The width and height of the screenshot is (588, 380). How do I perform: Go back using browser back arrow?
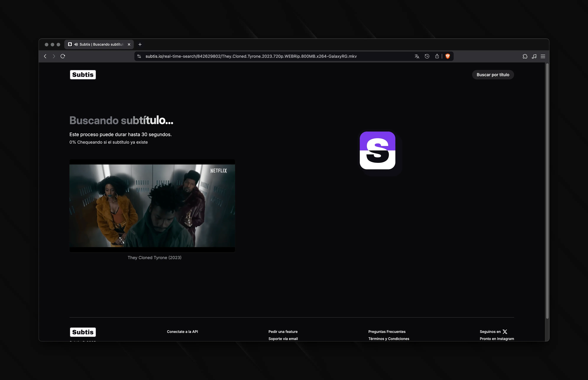click(45, 56)
